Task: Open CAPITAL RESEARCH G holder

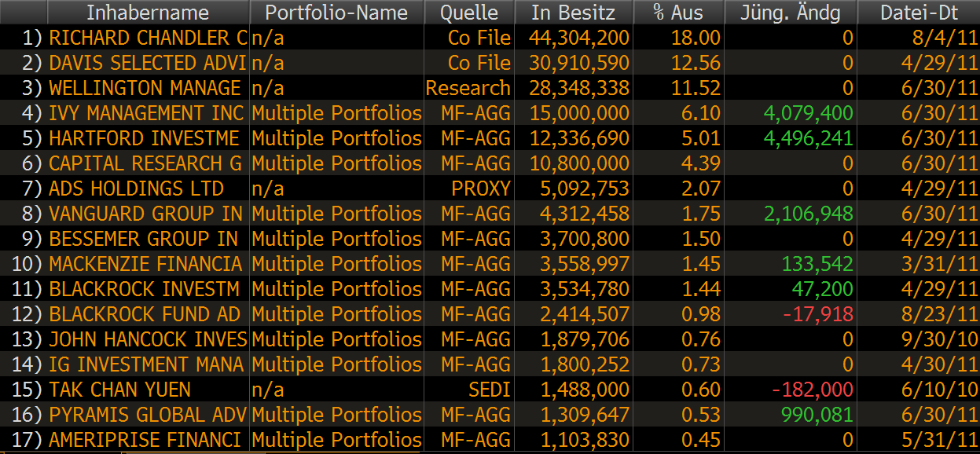Action: (146, 163)
